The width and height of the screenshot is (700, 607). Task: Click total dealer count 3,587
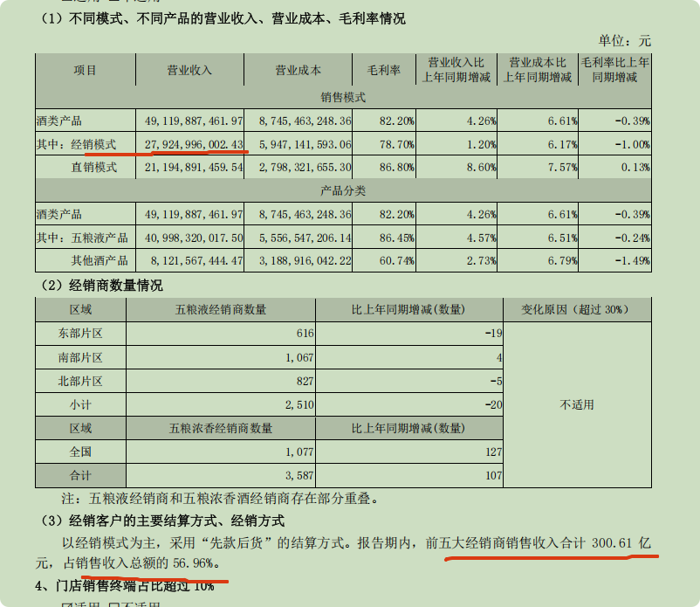(x=299, y=475)
